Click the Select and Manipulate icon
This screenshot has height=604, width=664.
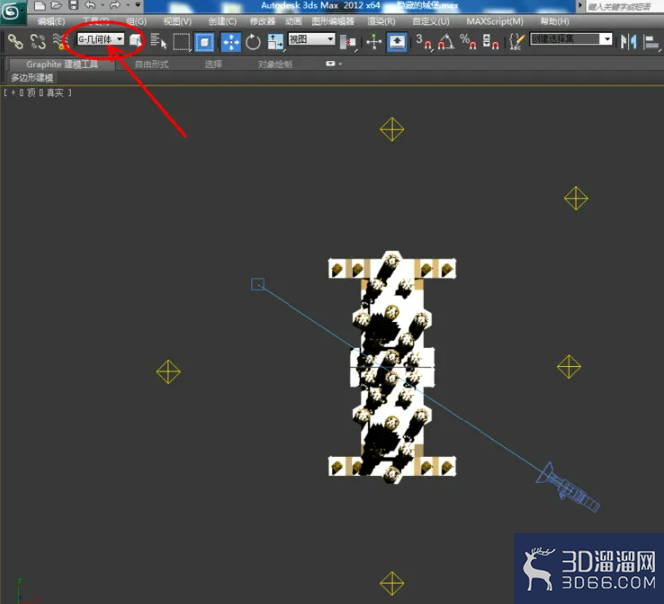(x=374, y=42)
